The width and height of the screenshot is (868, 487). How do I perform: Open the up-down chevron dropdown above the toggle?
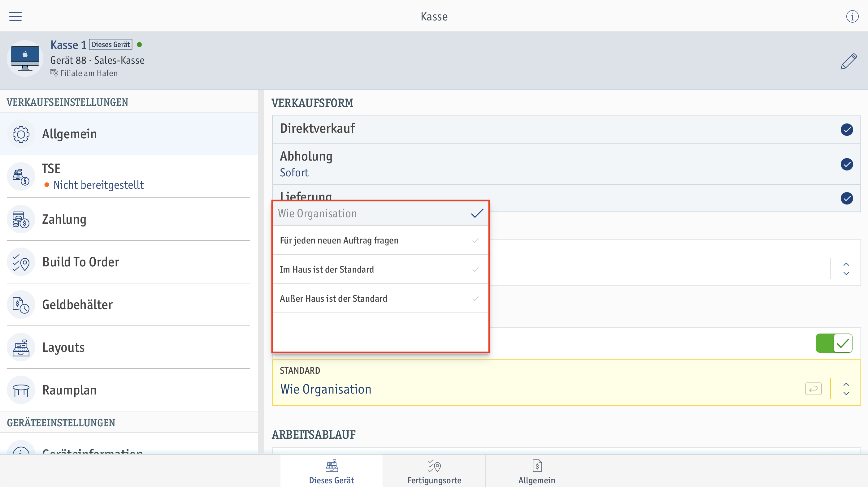coord(846,269)
